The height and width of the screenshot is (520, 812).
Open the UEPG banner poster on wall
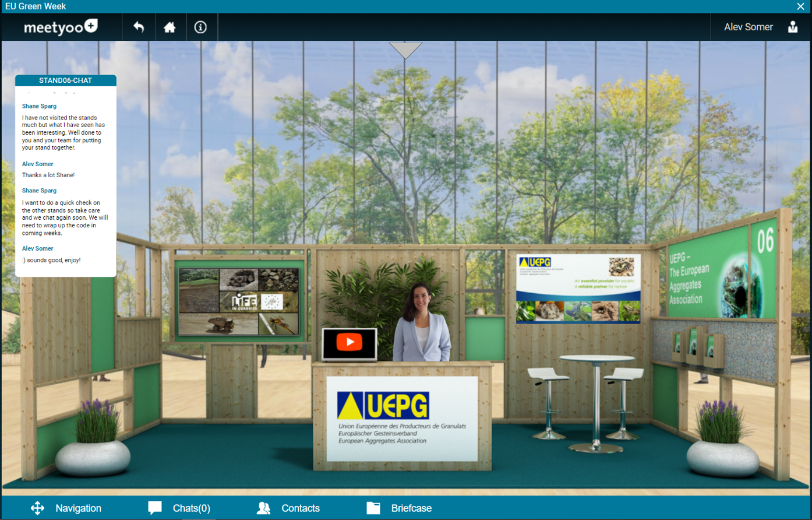click(578, 289)
